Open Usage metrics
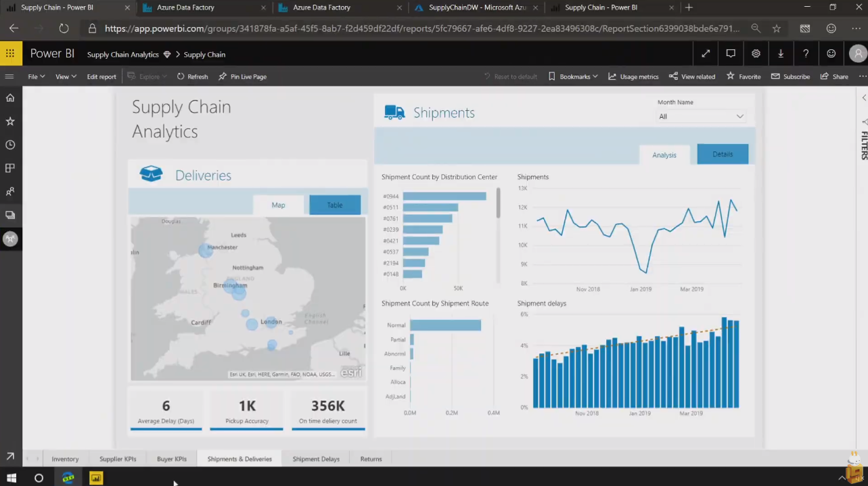Viewport: 868px width, 486px height. tap(633, 76)
